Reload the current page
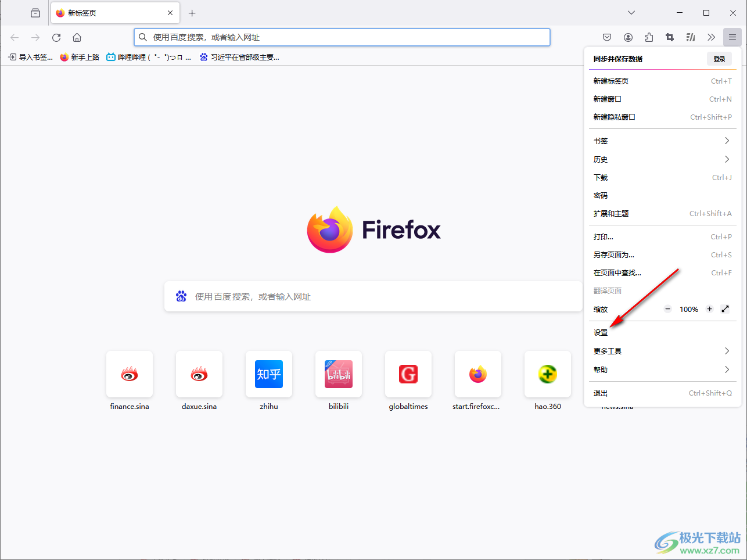The image size is (747, 560). tap(56, 37)
